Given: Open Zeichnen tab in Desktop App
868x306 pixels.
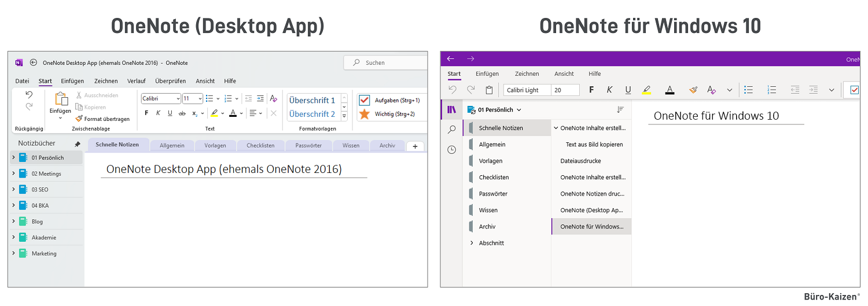Looking at the screenshot, I should point(106,81).
